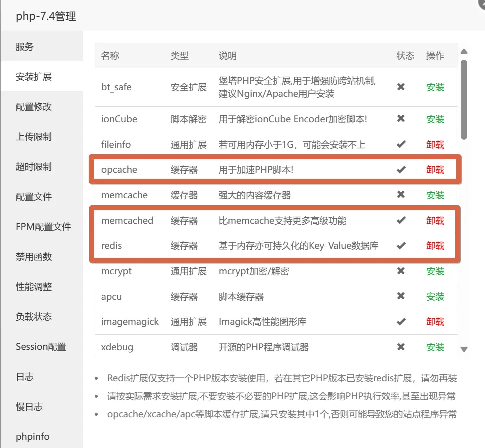Open the 慢日志 tab

pos(42,406)
